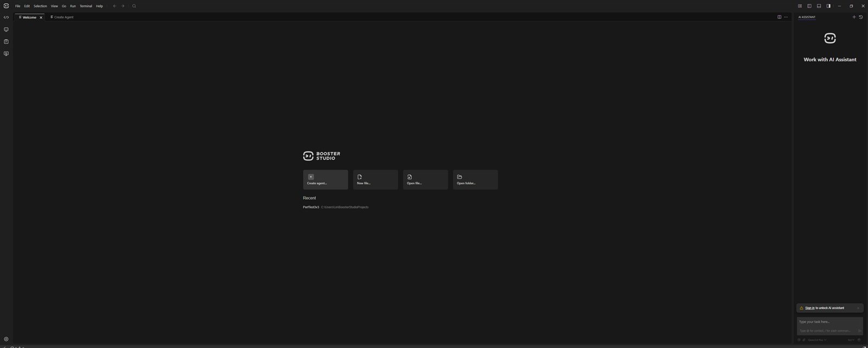868x348 pixels.
Task: Click the send icon below the chat input
Action: [859, 340]
